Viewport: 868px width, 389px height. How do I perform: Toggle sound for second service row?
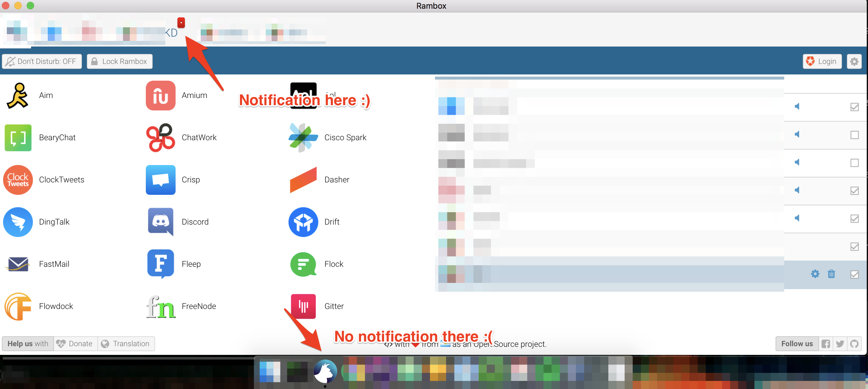coord(797,134)
